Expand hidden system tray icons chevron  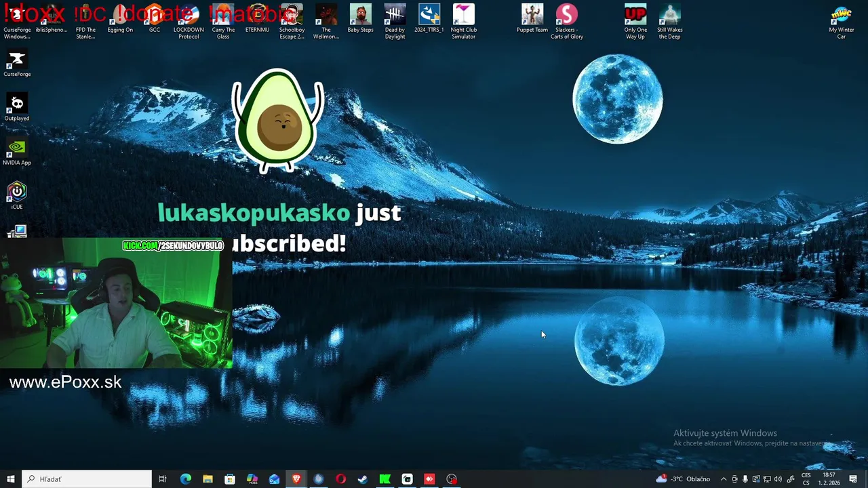point(724,479)
